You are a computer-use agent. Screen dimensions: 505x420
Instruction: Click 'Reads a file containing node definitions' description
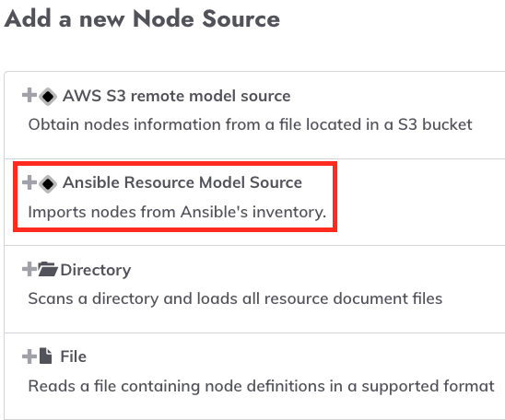pos(261,386)
